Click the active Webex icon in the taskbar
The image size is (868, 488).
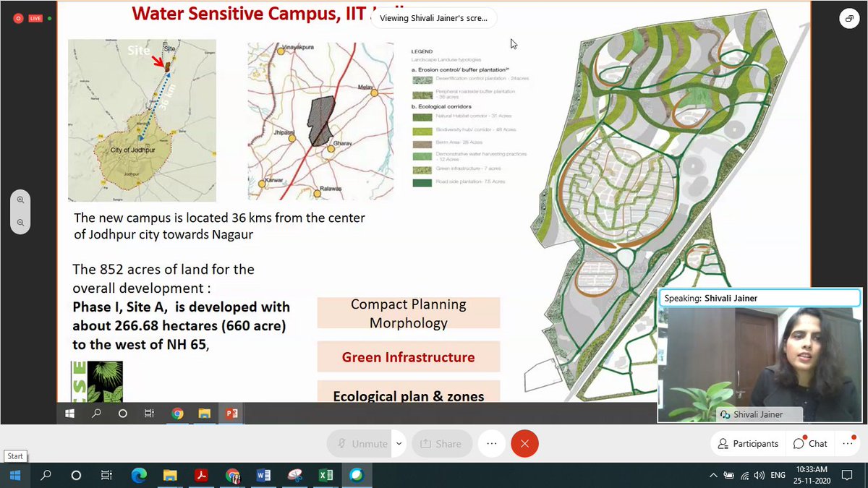tap(357, 475)
